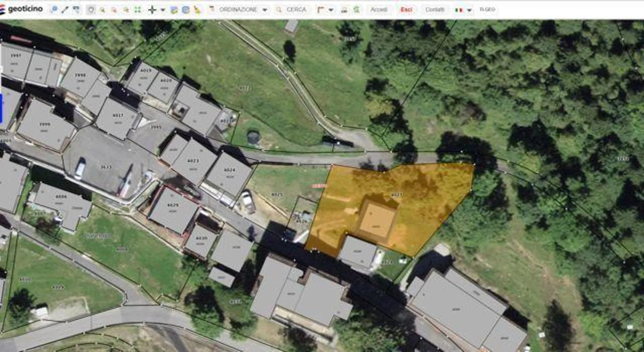
Task: Open the Italian flag language selector
Action: click(x=463, y=10)
